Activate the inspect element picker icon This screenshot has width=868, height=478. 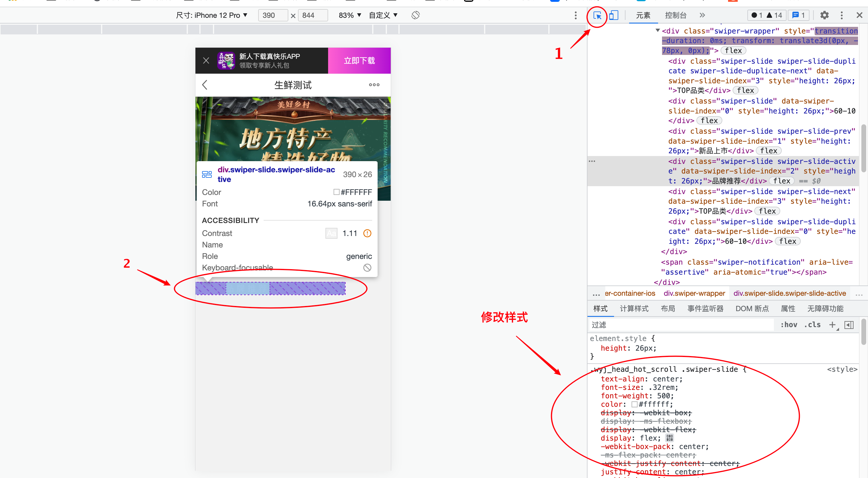tap(597, 15)
